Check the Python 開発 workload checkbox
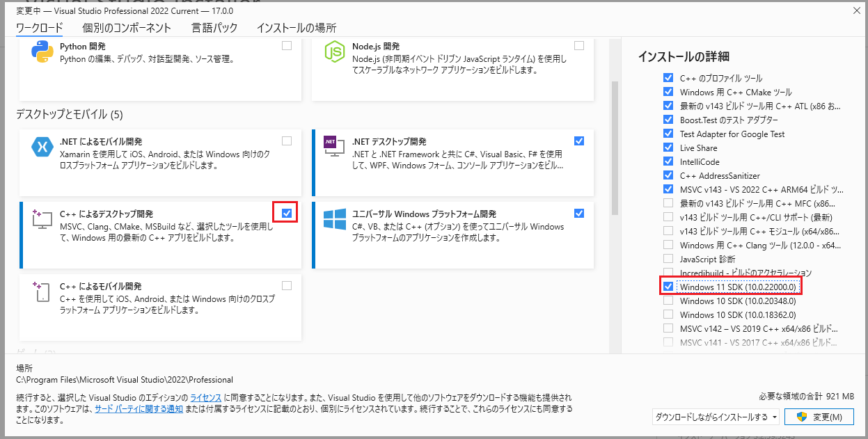 [287, 46]
